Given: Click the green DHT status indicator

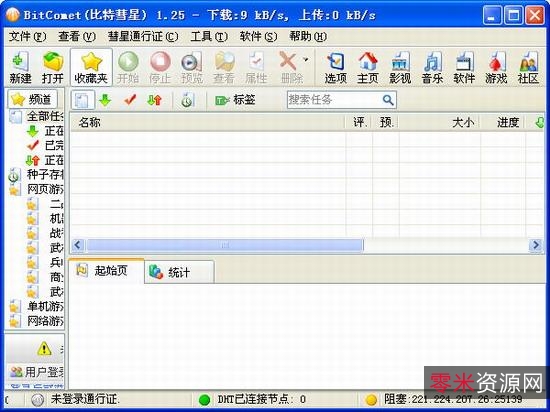Looking at the screenshot, I should (x=204, y=399).
